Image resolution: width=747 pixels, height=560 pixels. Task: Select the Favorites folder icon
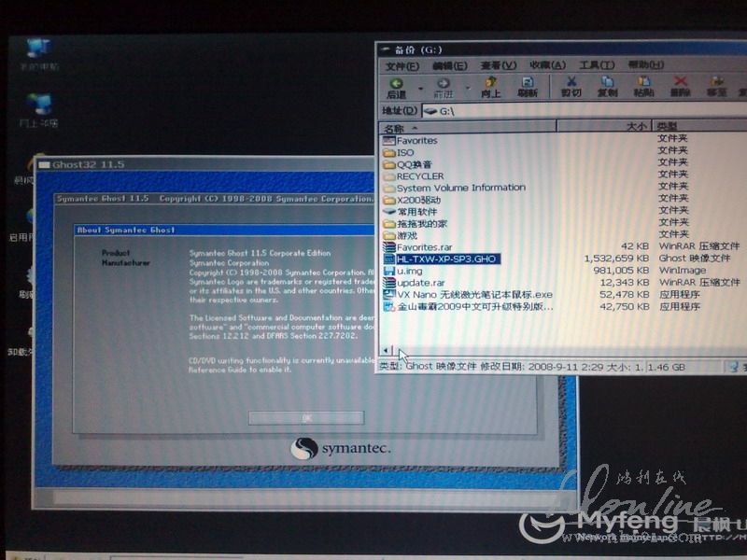click(x=388, y=141)
